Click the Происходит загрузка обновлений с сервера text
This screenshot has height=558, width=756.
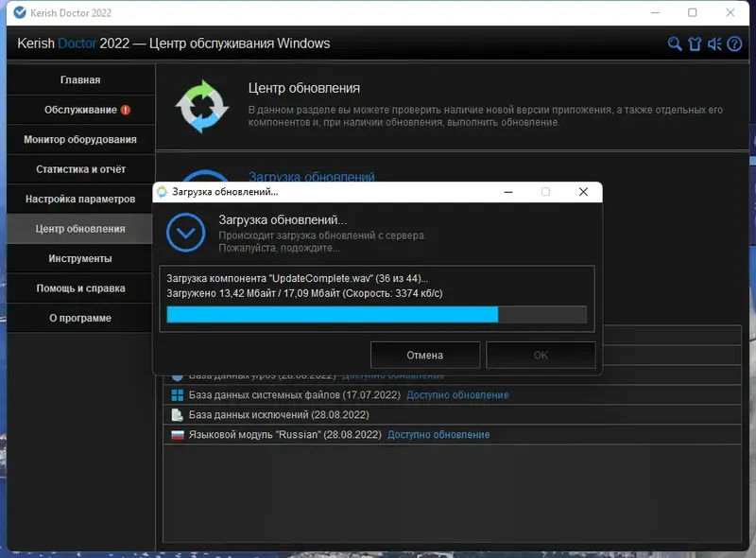pos(322,235)
